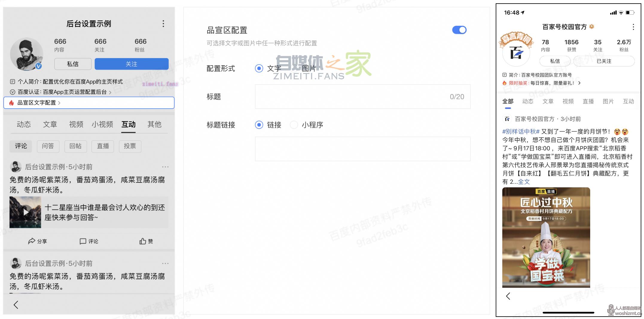Click 全文 link to expand the post
This screenshot has width=644, height=319.
524,182
